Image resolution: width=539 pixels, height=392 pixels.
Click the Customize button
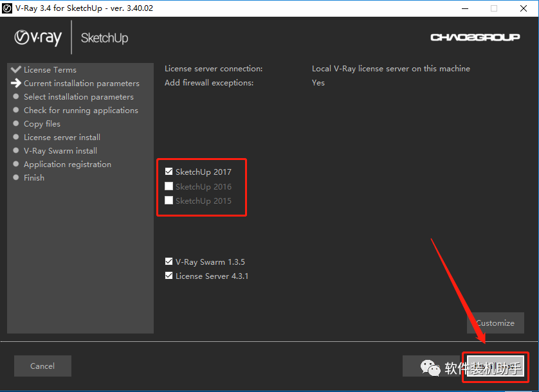pyautogui.click(x=495, y=323)
